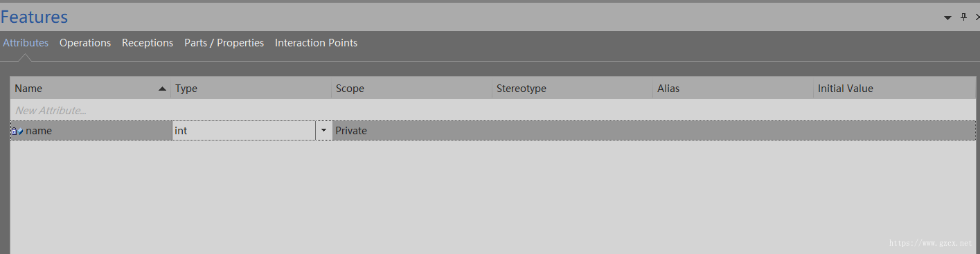
Task: Switch to the Attributes tab
Action: 26,43
